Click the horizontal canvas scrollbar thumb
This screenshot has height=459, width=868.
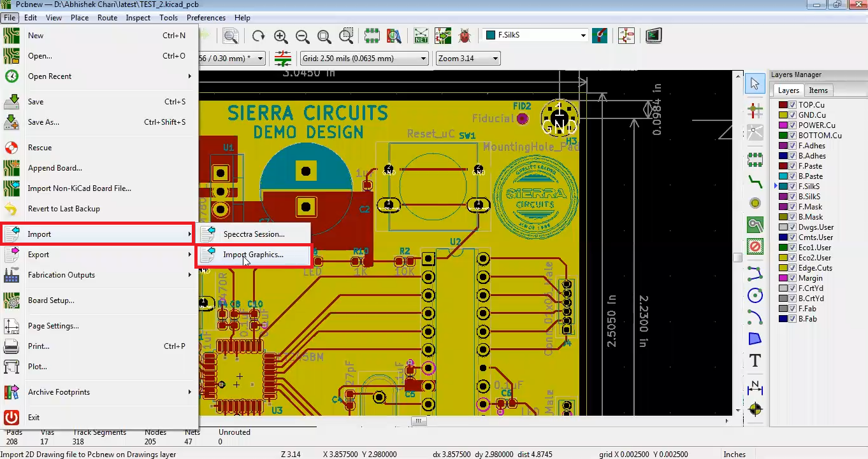pyautogui.click(x=418, y=421)
